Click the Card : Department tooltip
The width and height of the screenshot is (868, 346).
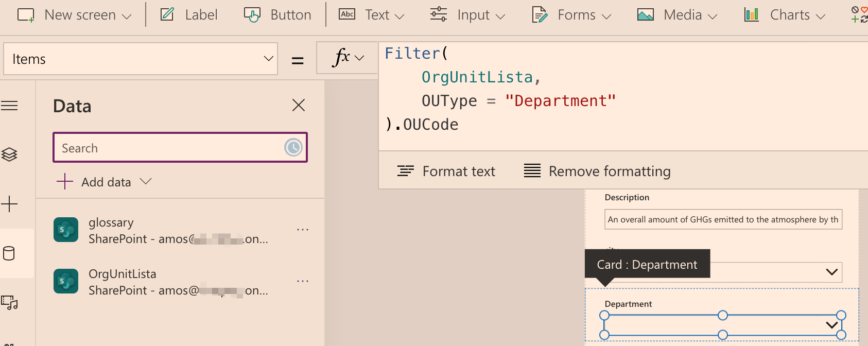[x=647, y=264]
